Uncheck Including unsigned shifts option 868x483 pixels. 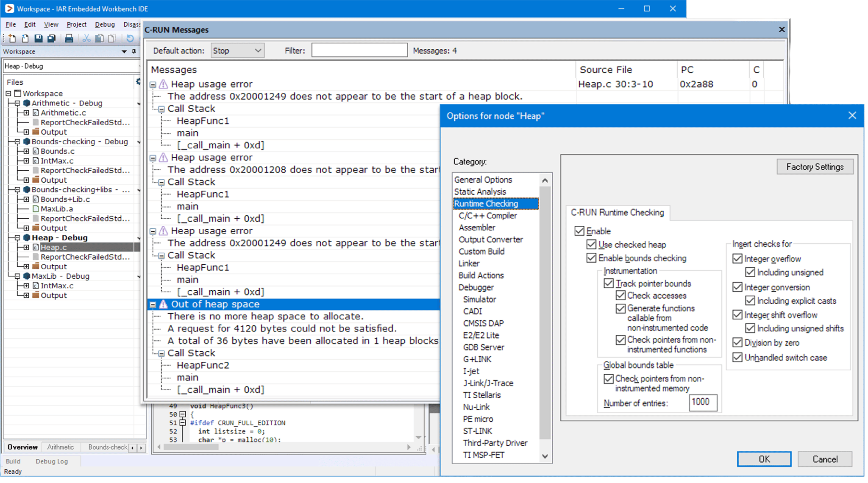click(x=750, y=328)
